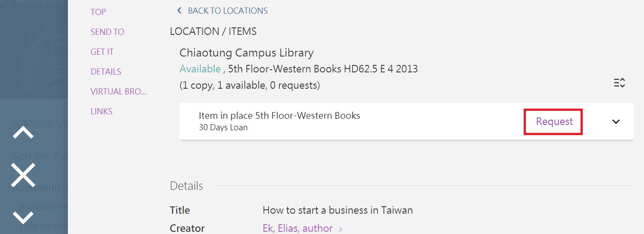Go to next record using down arrow
The width and height of the screenshot is (644, 234).
pos(23,217)
